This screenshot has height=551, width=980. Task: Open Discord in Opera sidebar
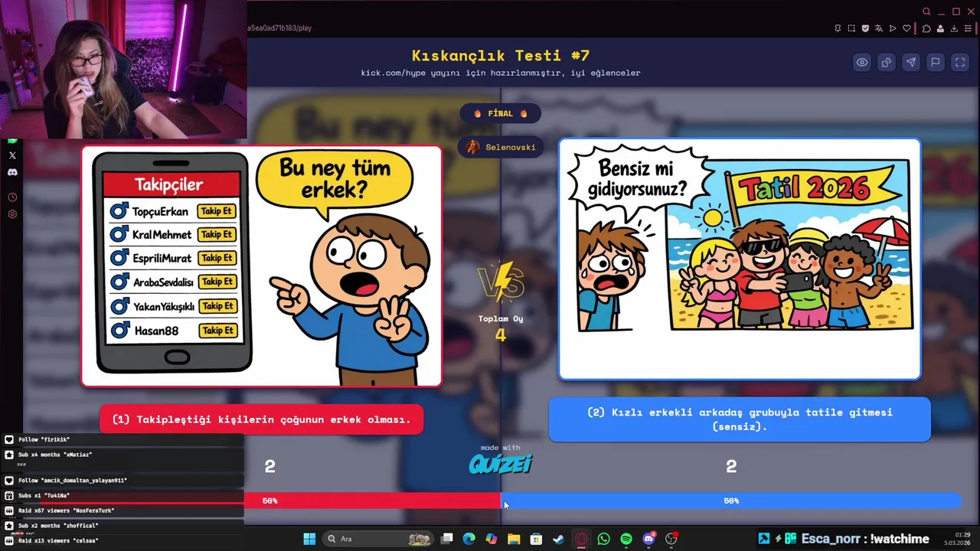tap(12, 172)
